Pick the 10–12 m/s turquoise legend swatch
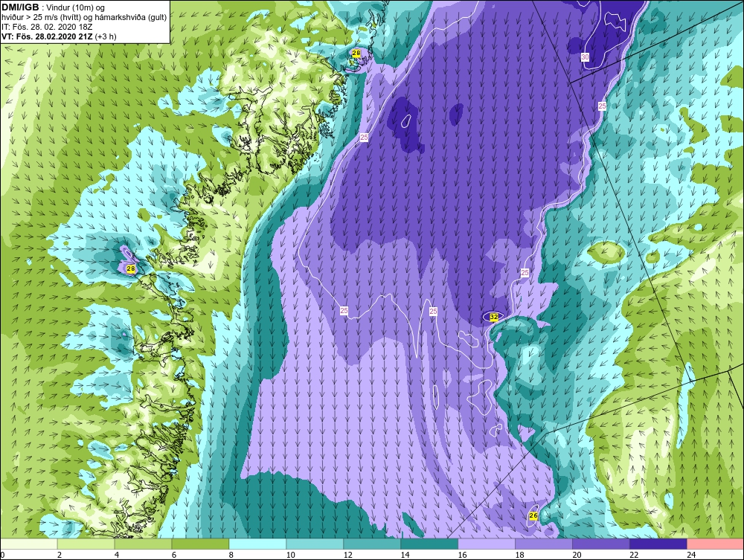The height and width of the screenshot is (560, 744). (315, 544)
